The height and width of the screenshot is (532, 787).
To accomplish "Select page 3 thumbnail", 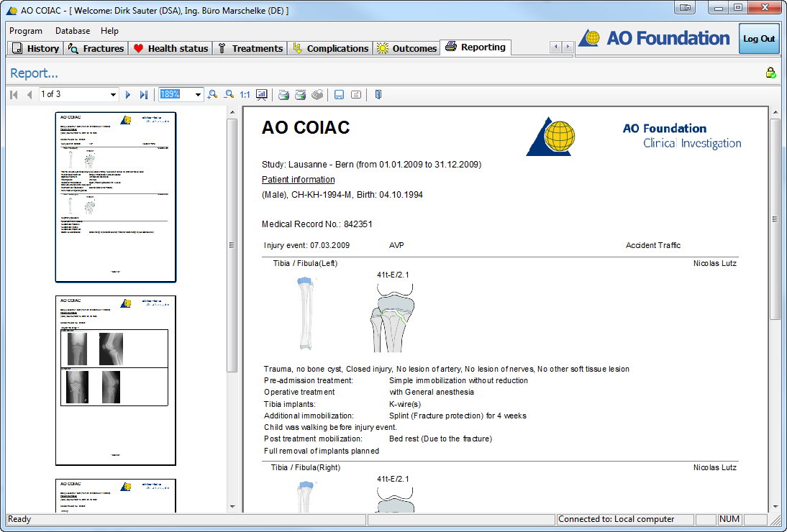I will (x=115, y=495).
